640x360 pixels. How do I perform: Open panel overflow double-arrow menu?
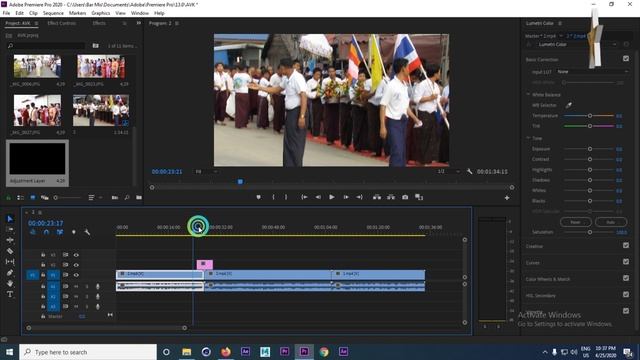[x=139, y=23]
